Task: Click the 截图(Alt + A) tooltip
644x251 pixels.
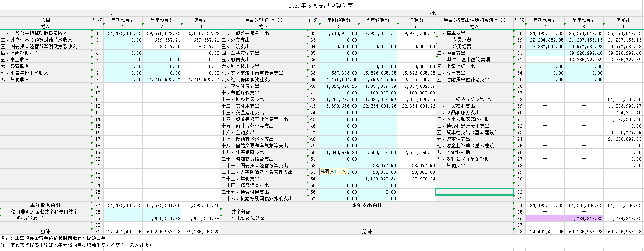Action: (x=333, y=172)
